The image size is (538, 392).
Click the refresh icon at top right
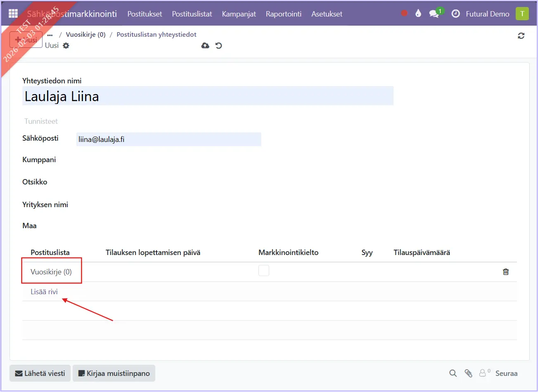pos(521,36)
